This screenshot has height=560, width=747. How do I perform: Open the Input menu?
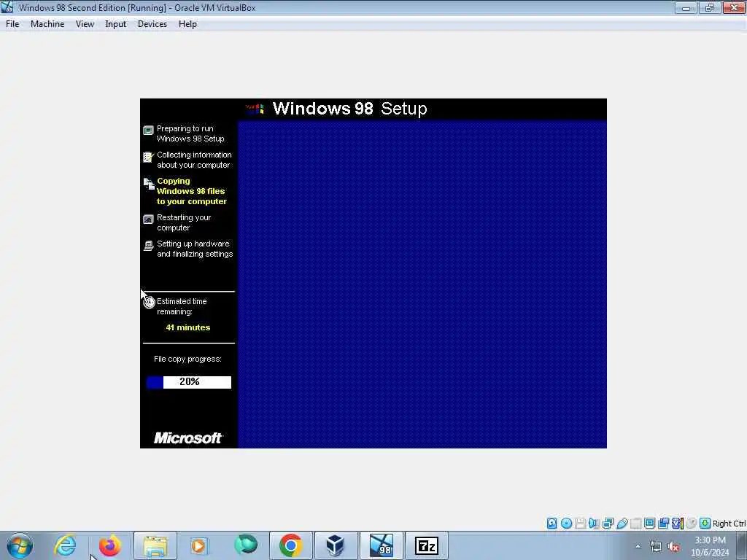(x=115, y=24)
